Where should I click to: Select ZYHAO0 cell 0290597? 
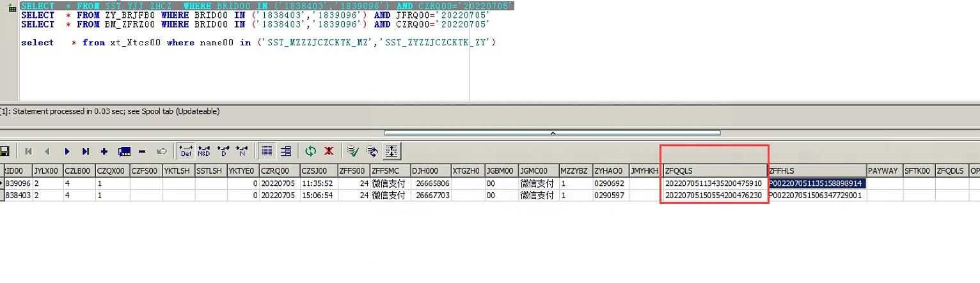tap(611, 195)
